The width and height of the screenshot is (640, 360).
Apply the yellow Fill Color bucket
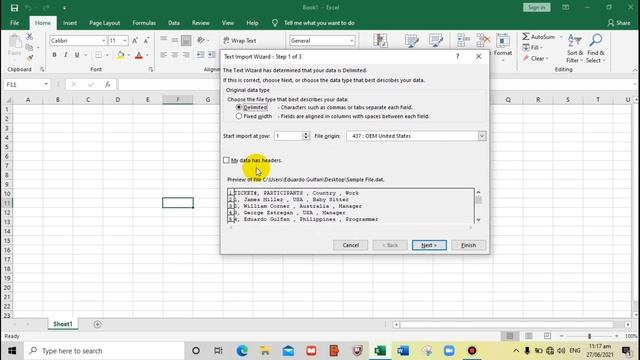click(x=121, y=55)
